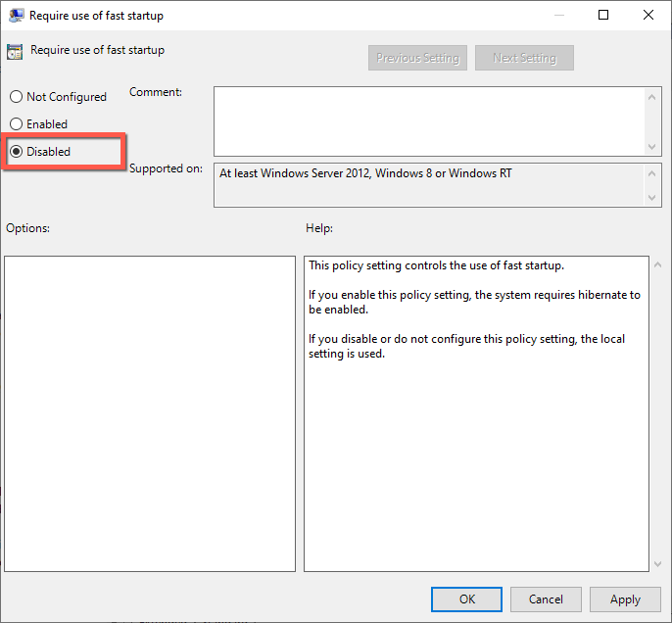
Task: Click inside the Comment text field
Action: point(429,120)
